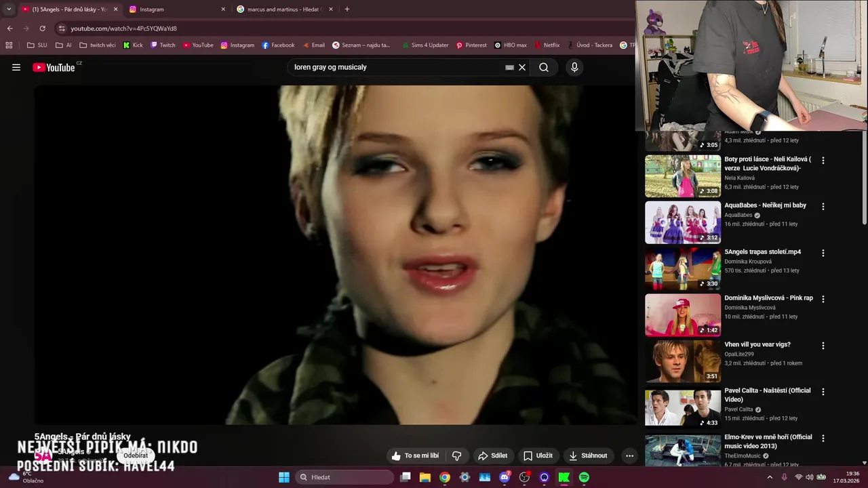Play 5Angels trapas století thumbnail

(683, 268)
